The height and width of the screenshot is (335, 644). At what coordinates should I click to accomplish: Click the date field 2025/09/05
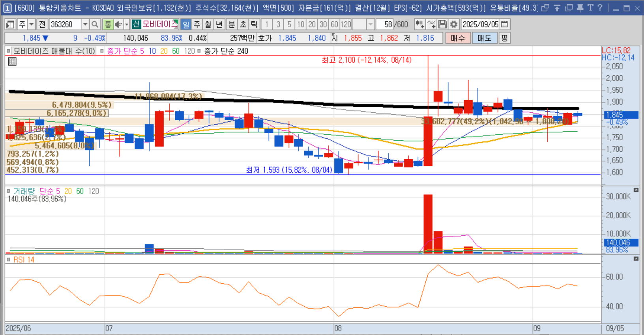[480, 24]
